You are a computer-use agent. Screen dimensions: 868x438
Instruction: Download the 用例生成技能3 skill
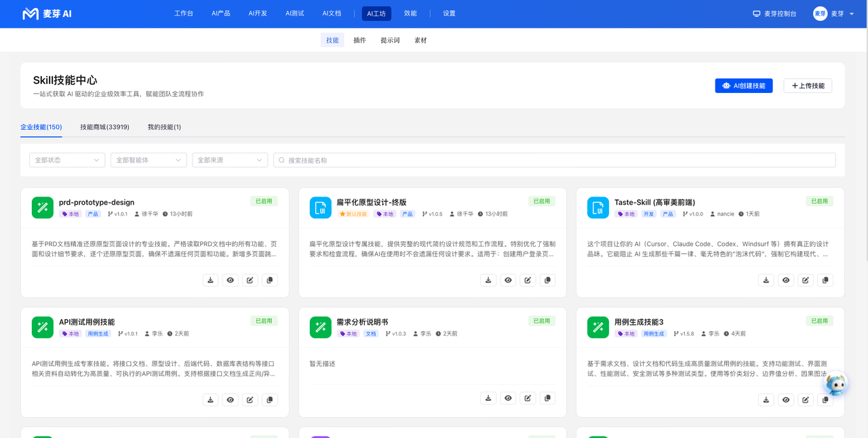click(x=766, y=400)
